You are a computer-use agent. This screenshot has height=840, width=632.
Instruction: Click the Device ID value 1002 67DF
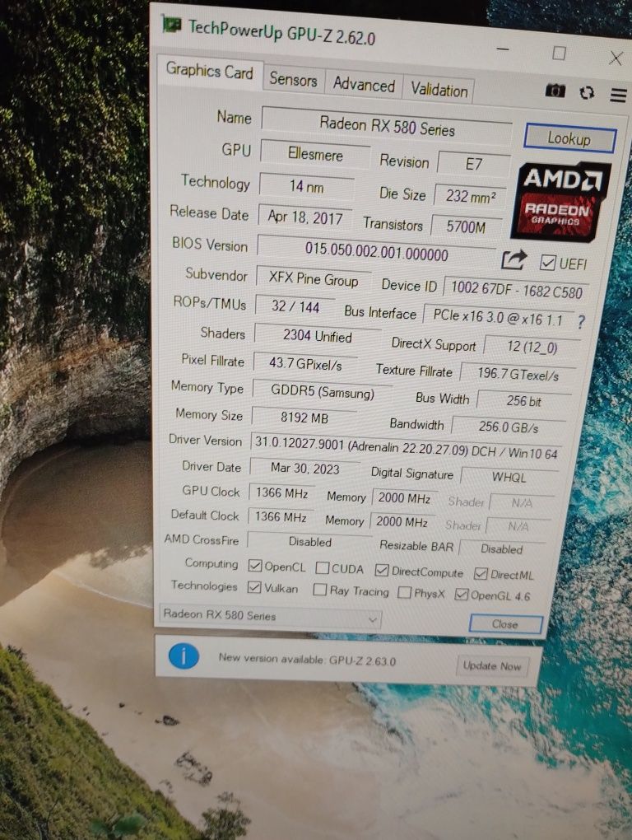516,291
